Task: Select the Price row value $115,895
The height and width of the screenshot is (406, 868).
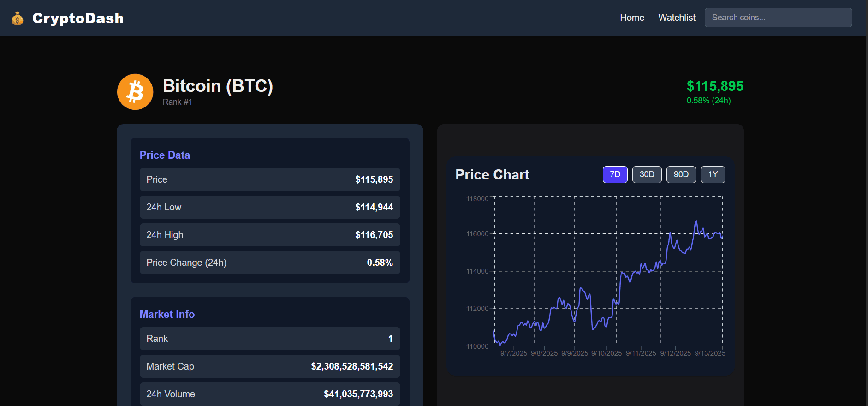Action: coord(374,179)
